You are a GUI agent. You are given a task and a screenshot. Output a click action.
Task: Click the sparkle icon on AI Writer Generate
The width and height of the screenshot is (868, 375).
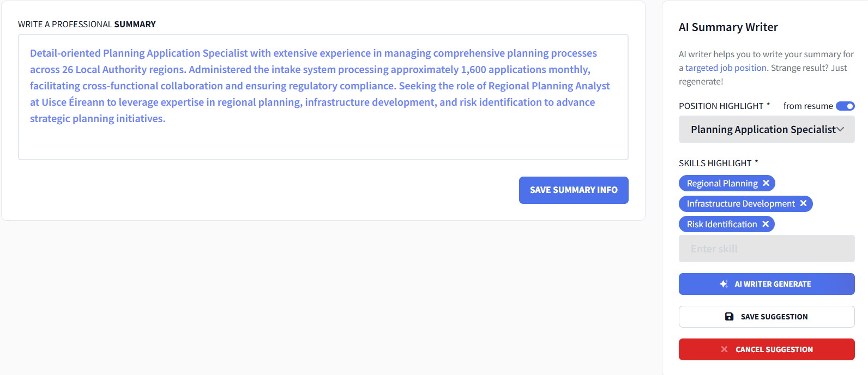[x=724, y=283]
